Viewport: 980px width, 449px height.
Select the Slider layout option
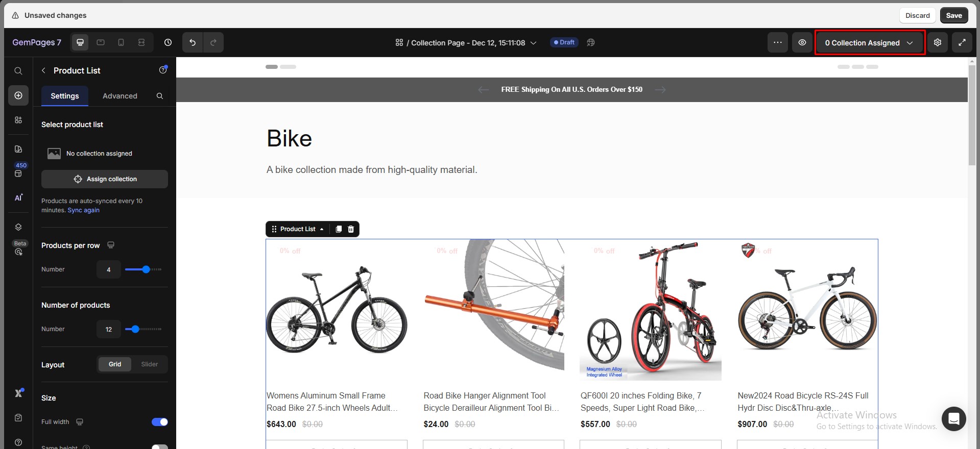pos(150,364)
